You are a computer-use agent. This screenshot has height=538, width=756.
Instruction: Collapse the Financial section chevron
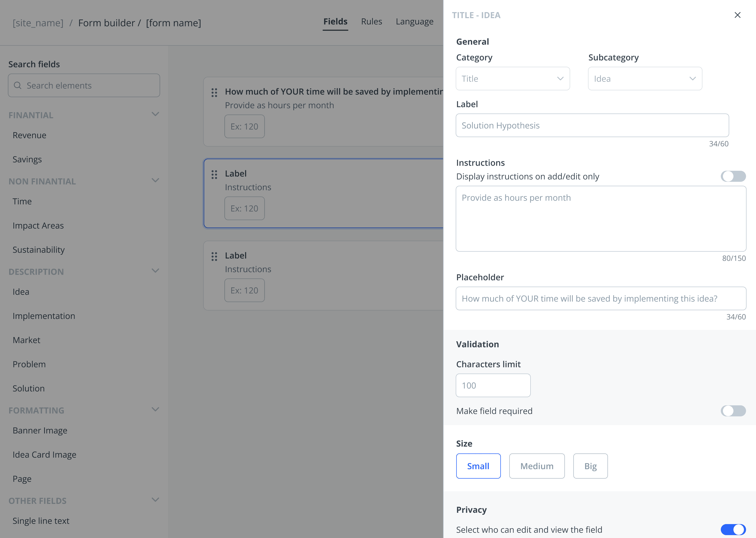[155, 114]
